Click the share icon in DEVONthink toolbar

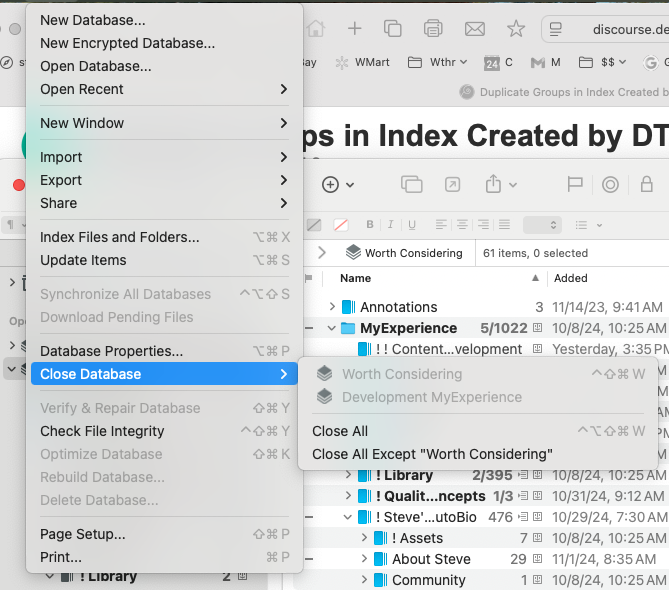[x=495, y=184]
